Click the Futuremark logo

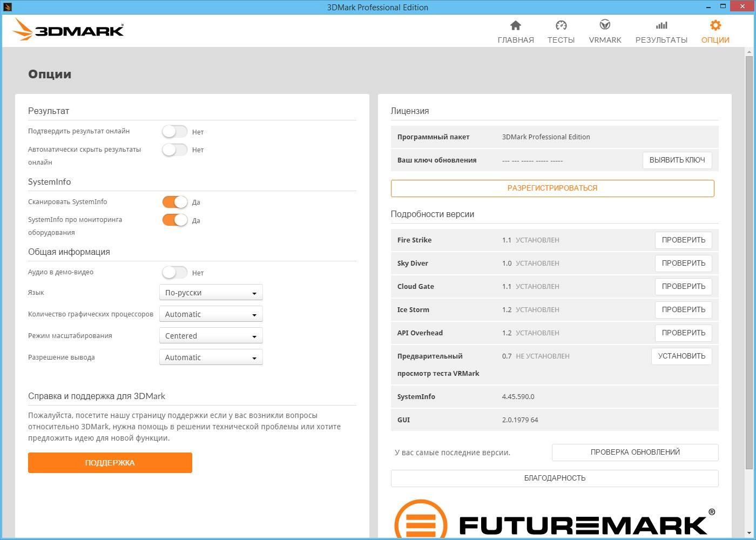555,519
